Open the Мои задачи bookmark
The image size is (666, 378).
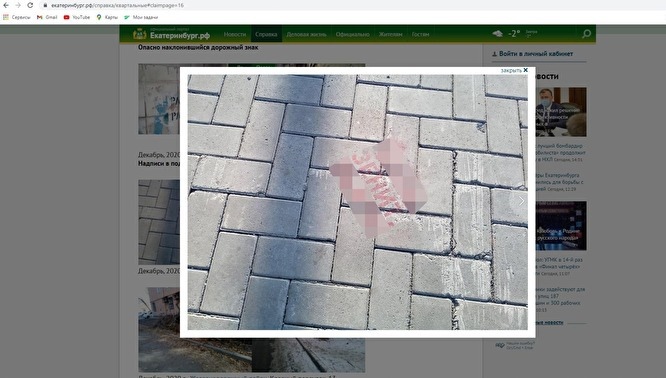pyautogui.click(x=141, y=17)
